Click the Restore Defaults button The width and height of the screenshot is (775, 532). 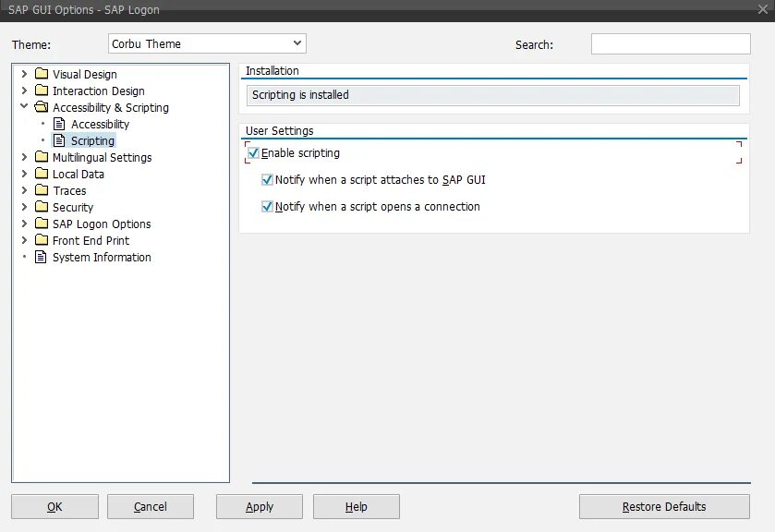point(664,506)
